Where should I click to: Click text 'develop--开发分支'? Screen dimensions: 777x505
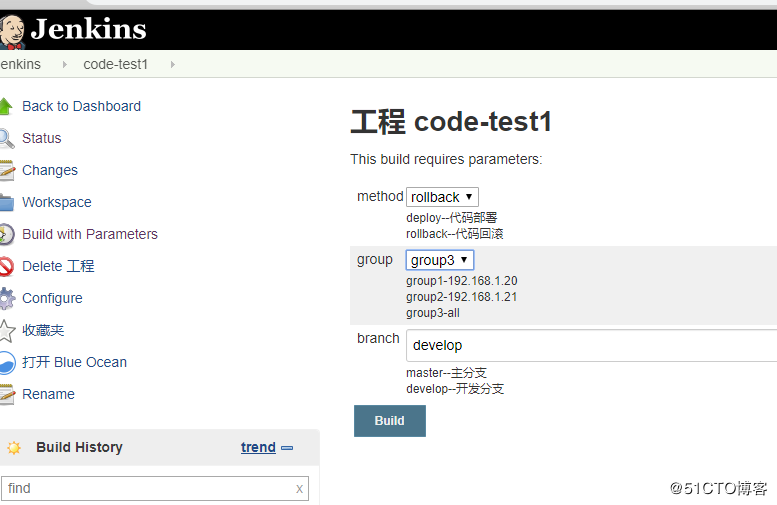[x=455, y=389]
